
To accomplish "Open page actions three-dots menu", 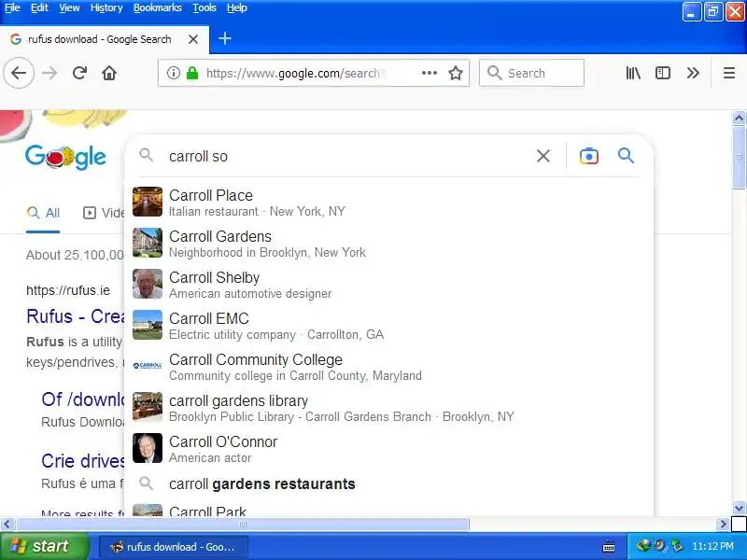I will pos(430,73).
